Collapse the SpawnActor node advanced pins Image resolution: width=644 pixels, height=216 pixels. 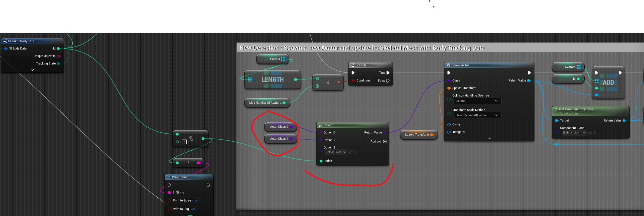489,138
